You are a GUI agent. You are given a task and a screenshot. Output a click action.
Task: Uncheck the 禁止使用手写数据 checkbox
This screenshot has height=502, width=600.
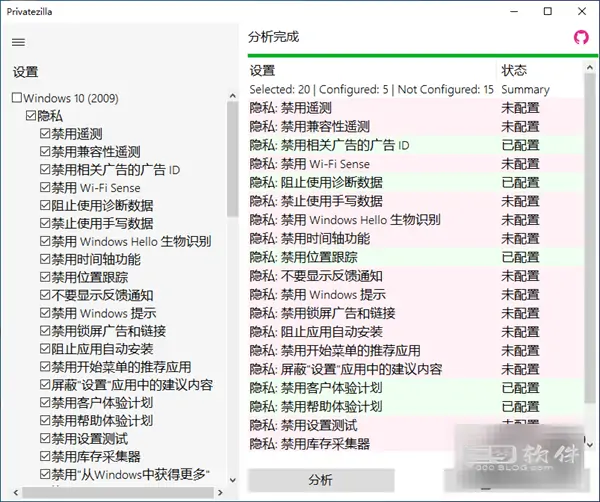45,223
